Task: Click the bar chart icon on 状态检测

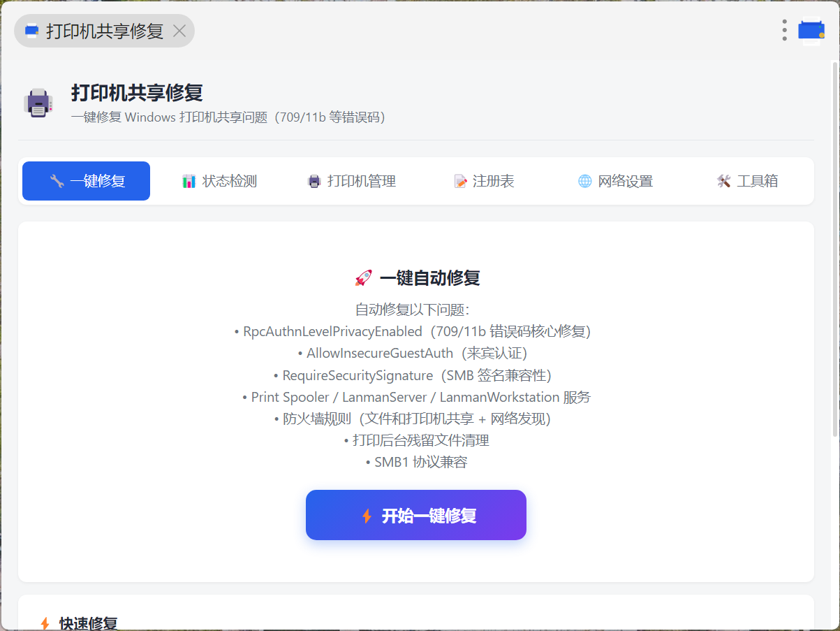Action: point(189,182)
